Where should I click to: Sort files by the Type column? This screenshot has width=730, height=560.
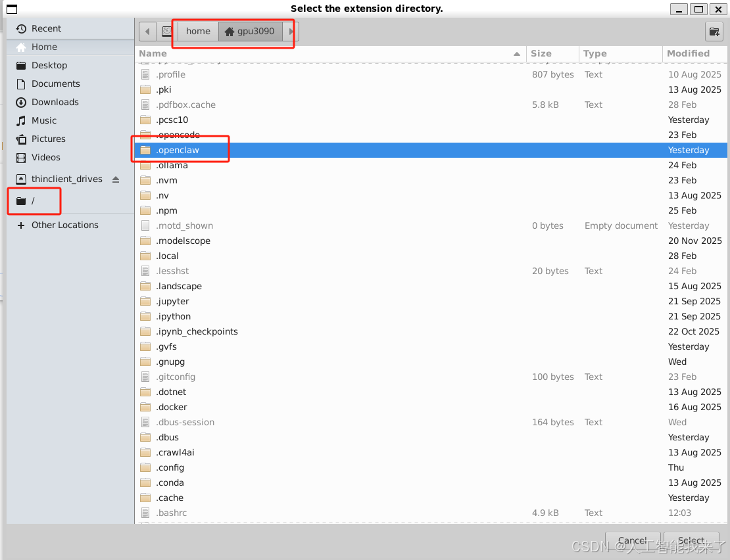621,53
